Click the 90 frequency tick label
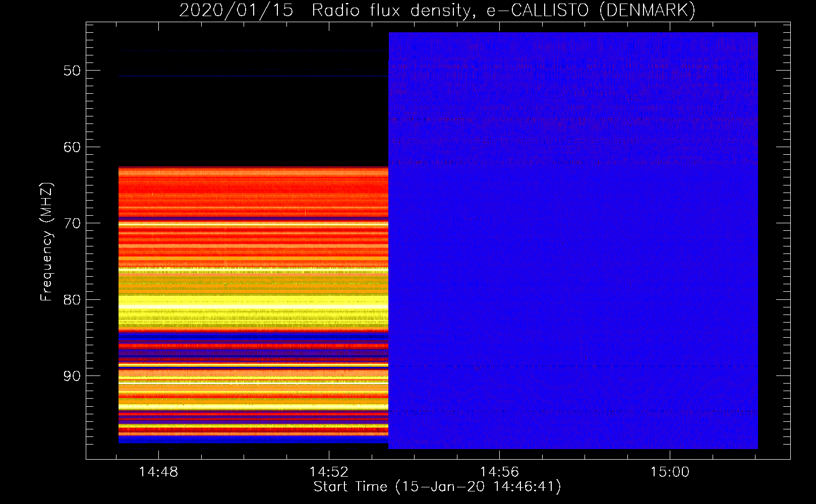The height and width of the screenshot is (504, 816). click(72, 376)
